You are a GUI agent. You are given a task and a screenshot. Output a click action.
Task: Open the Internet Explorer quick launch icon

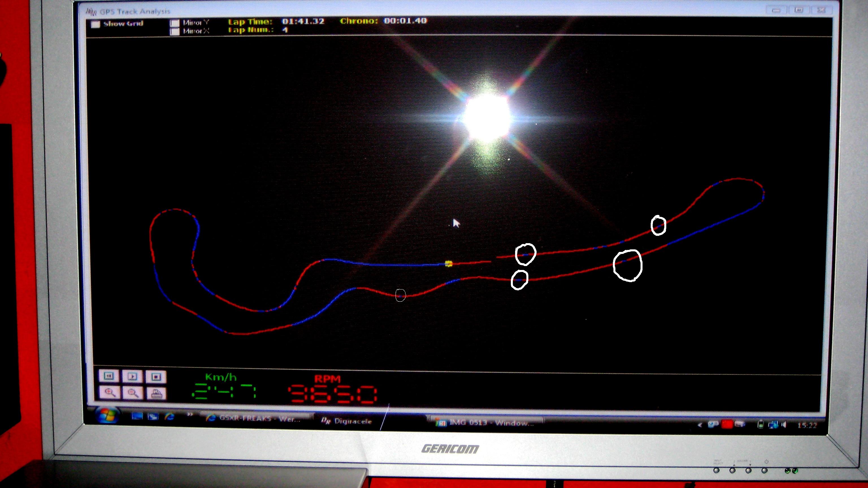(x=170, y=417)
